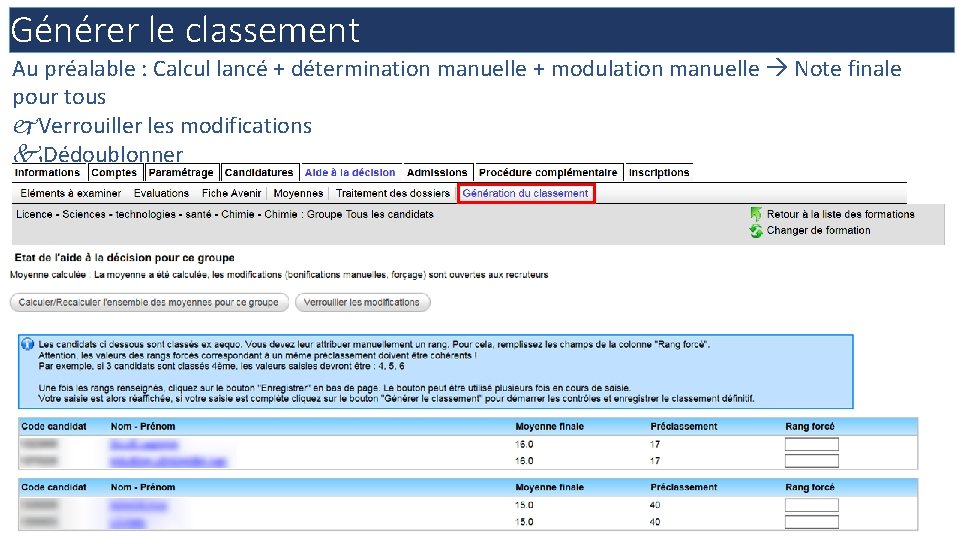Click the Rang forcé header in second table
The image size is (960, 540).
809,487
